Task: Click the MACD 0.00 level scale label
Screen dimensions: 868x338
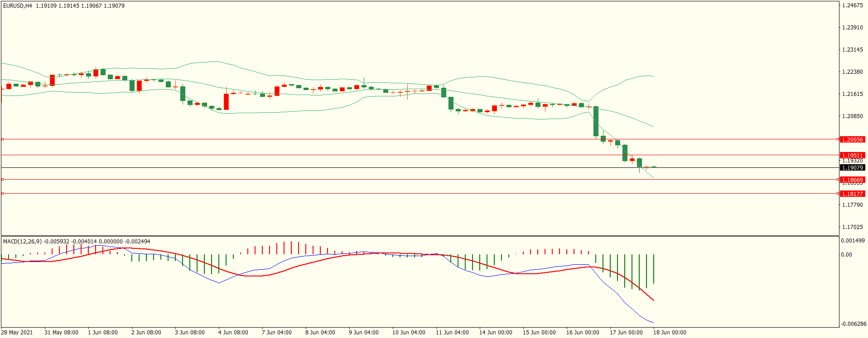Action: pyautogui.click(x=846, y=255)
